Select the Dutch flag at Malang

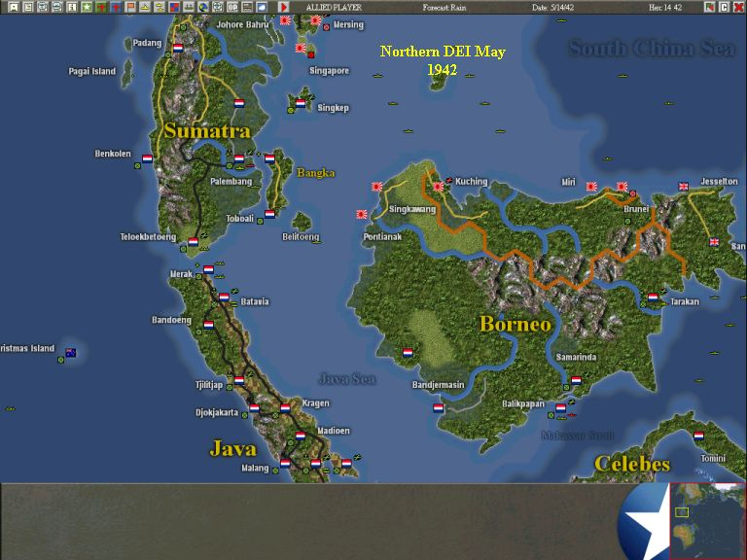coord(285,463)
